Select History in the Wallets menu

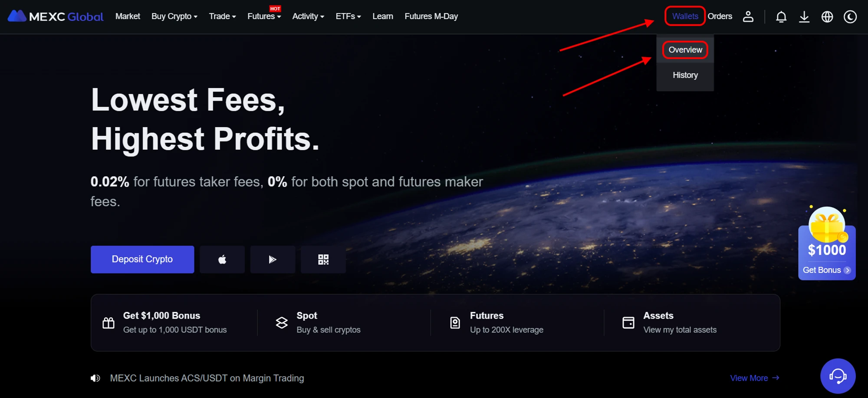pyautogui.click(x=685, y=75)
